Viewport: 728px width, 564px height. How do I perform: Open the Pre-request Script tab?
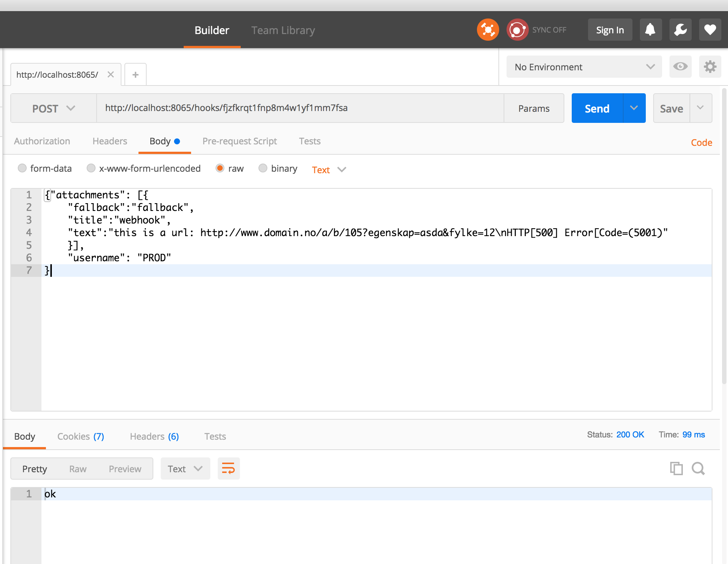(x=240, y=141)
